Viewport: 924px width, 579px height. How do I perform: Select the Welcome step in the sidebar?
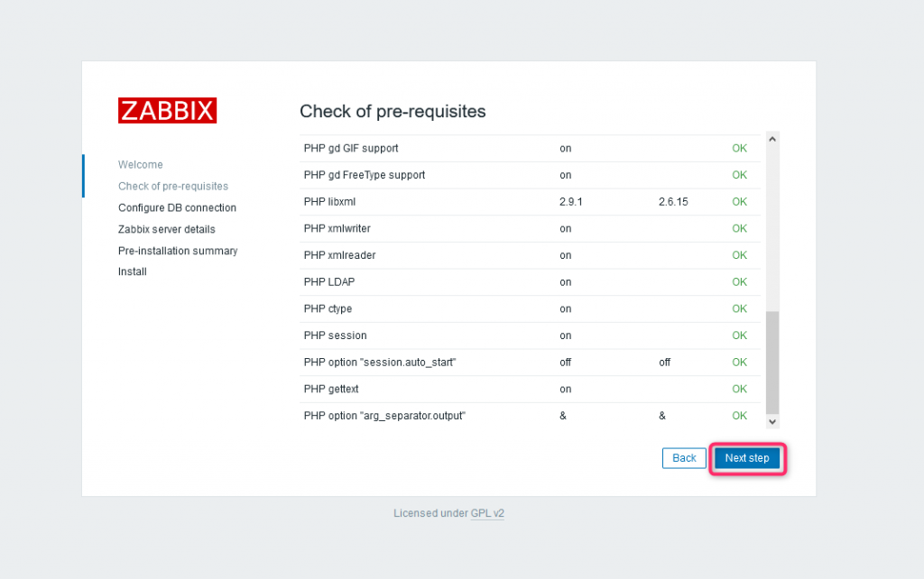click(x=140, y=165)
